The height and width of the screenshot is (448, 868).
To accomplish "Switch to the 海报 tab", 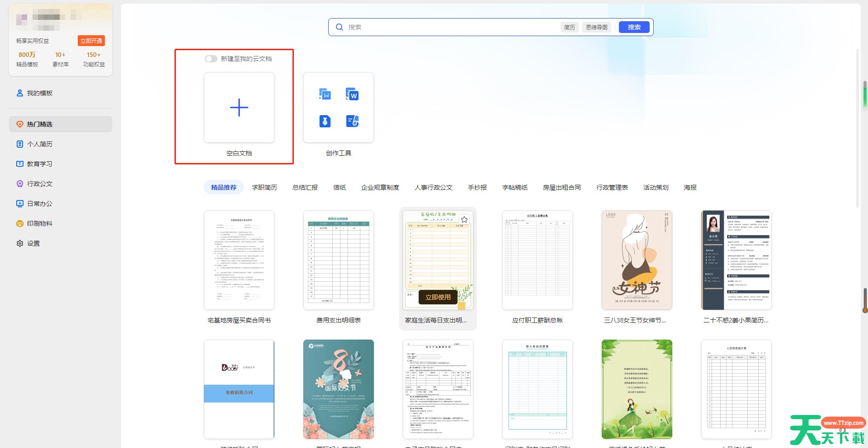I will 690,187.
